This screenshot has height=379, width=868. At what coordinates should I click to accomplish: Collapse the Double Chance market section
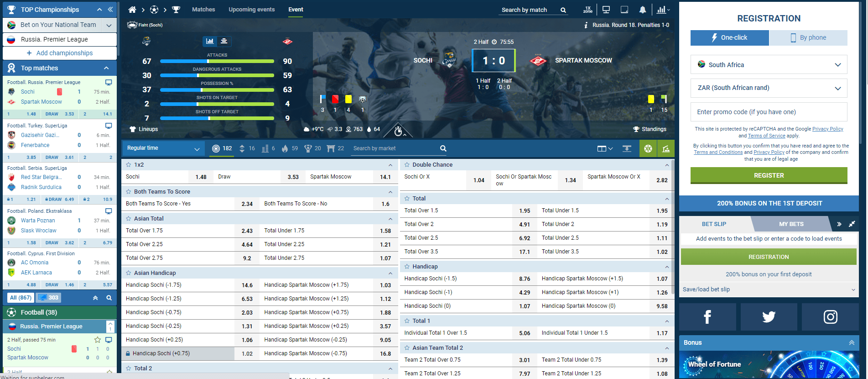(x=667, y=165)
